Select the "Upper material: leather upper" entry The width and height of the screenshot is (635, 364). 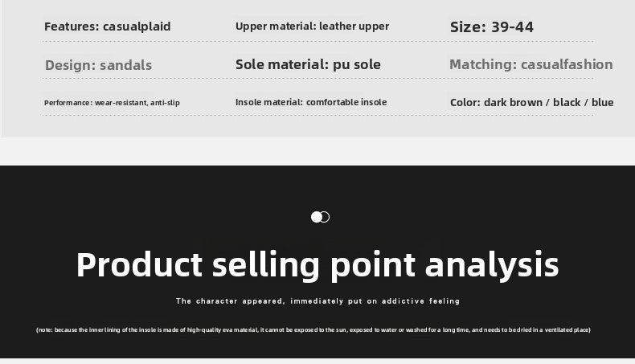click(312, 27)
